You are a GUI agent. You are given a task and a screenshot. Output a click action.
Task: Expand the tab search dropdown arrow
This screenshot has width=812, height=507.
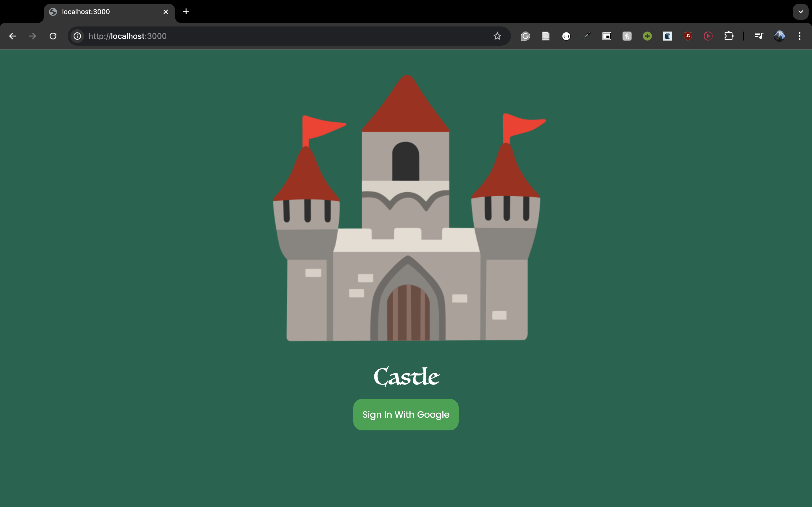[x=801, y=12]
